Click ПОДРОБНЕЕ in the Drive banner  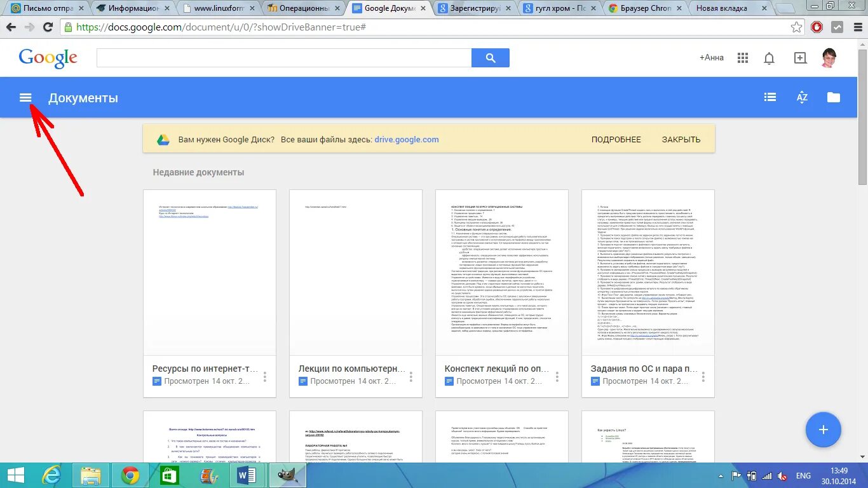pos(616,140)
